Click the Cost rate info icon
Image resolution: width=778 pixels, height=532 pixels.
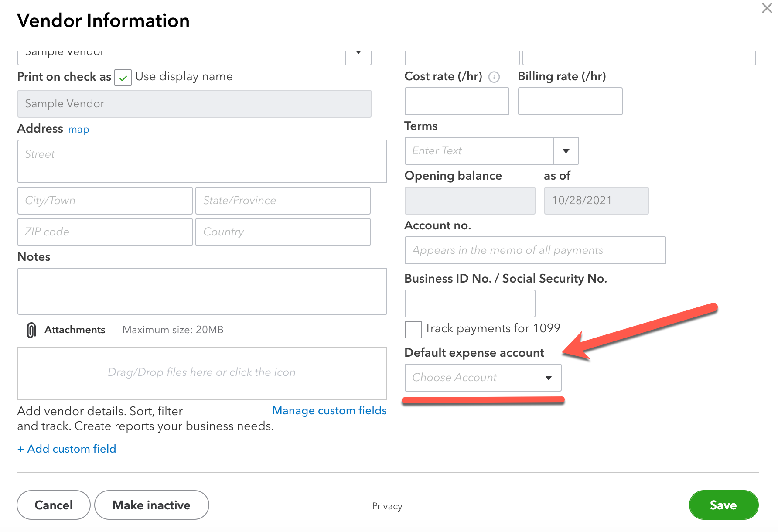[x=494, y=77]
